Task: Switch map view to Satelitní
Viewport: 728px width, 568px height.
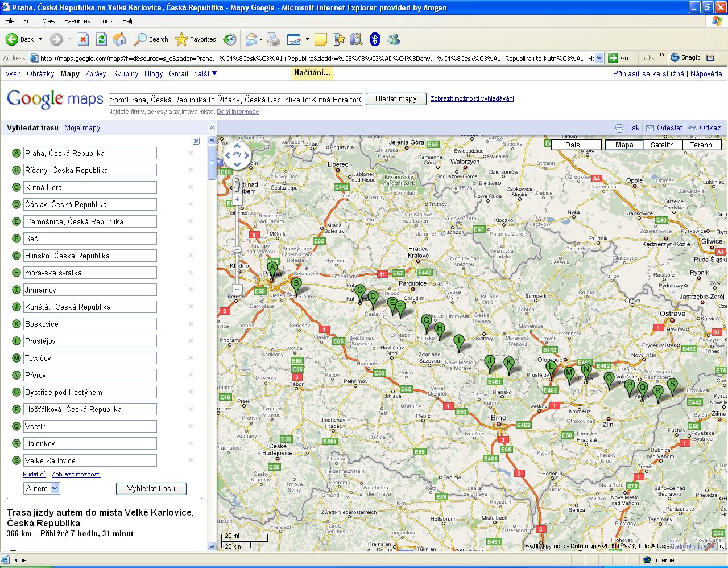Action: coord(663,145)
